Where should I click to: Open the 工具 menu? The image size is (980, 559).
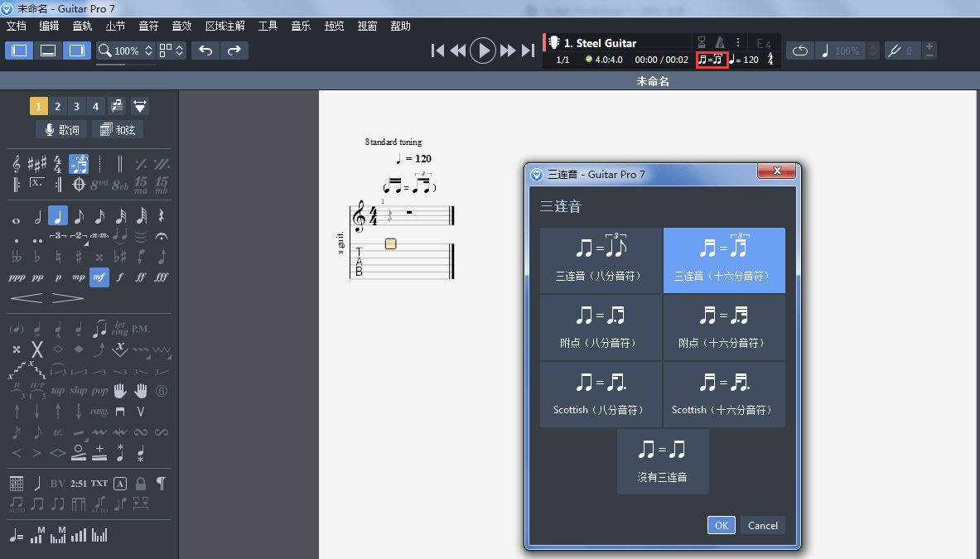coord(267,26)
